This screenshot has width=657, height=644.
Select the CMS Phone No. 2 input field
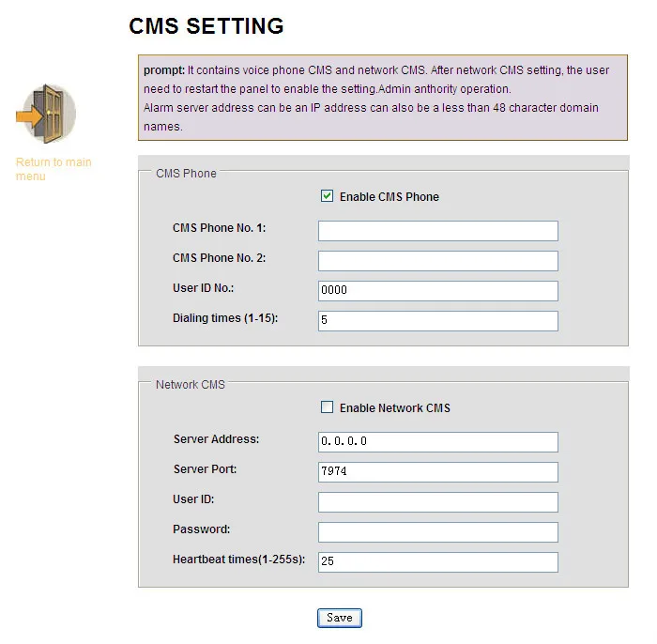pyautogui.click(x=438, y=261)
